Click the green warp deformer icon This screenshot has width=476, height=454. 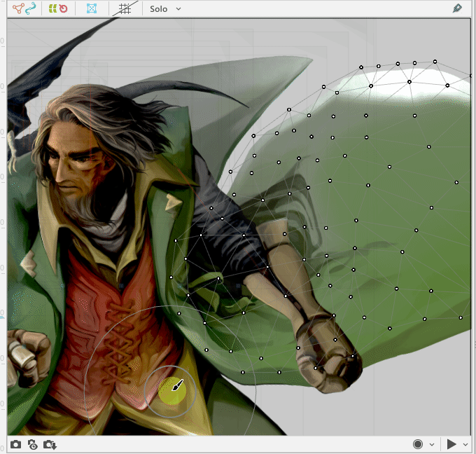point(52,8)
